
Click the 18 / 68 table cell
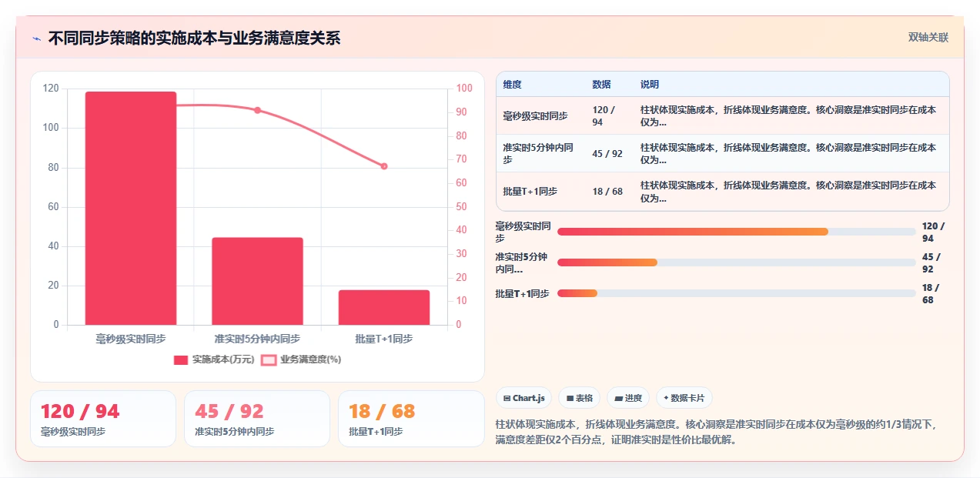pyautogui.click(x=608, y=191)
